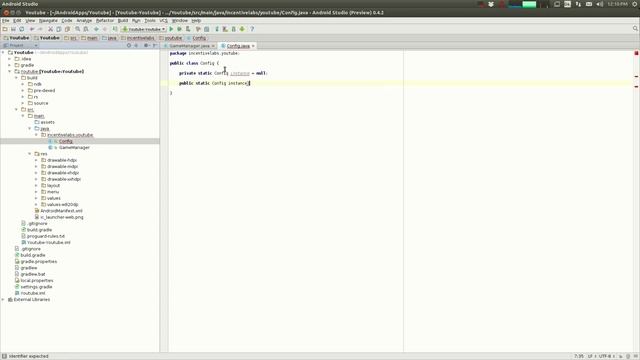Click scroll-from-source target icon in Project panel
This screenshot has height=360, width=640.
(129, 45)
